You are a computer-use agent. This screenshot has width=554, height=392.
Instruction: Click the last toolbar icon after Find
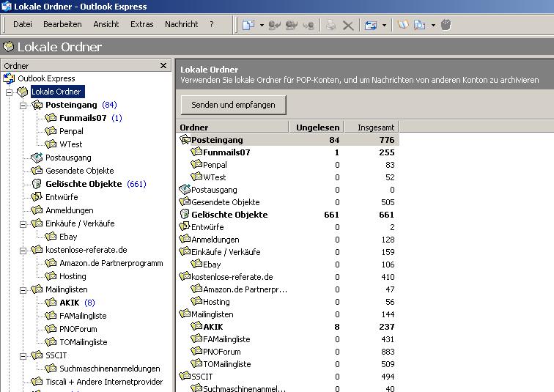click(x=446, y=25)
